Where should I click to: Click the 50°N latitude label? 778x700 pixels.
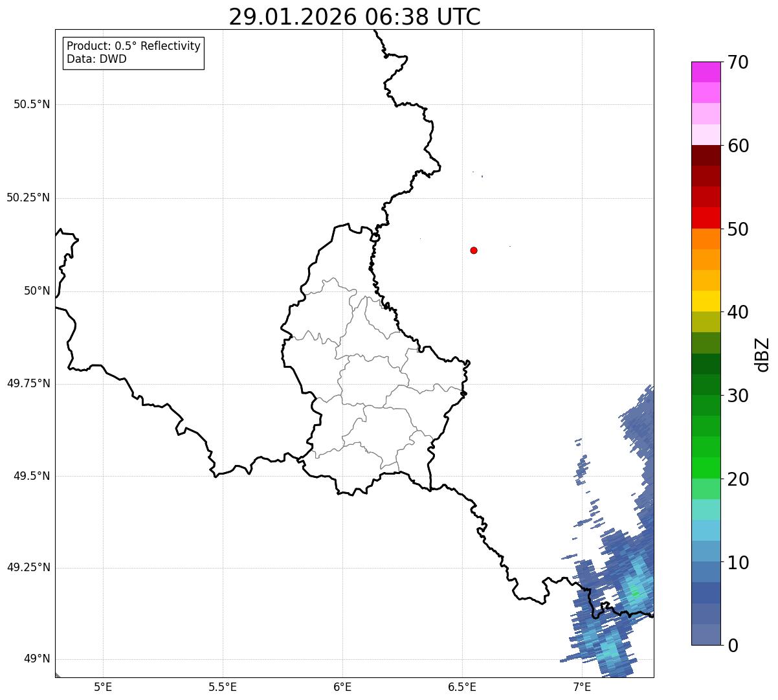click(37, 291)
